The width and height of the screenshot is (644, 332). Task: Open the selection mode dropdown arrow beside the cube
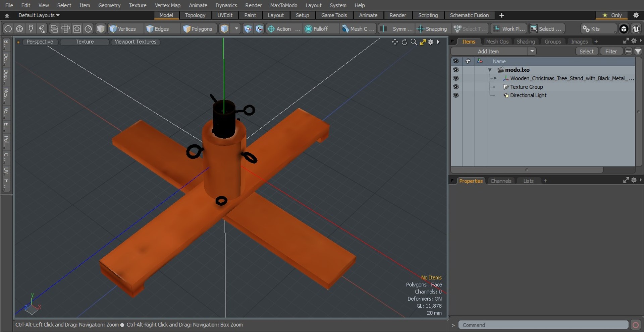point(236,29)
